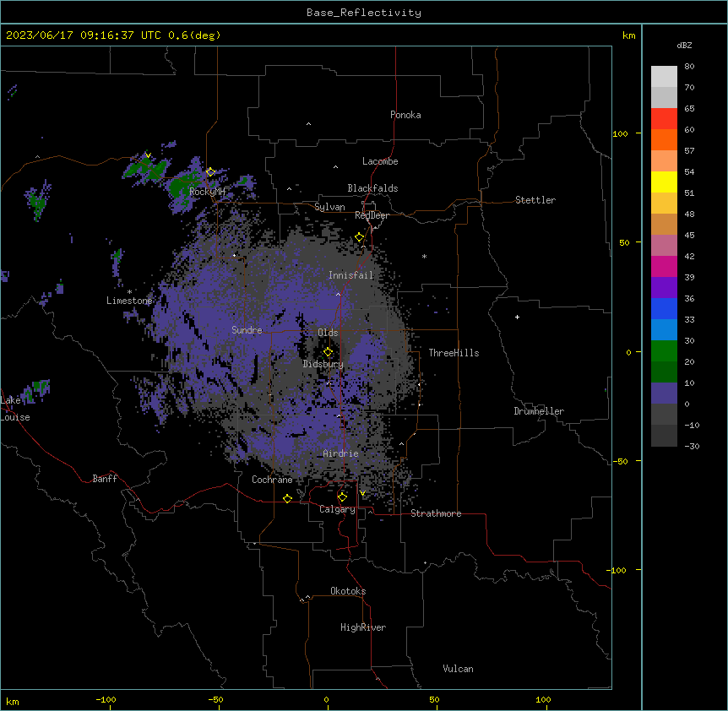Click the Didsbury town label

pyautogui.click(x=323, y=364)
